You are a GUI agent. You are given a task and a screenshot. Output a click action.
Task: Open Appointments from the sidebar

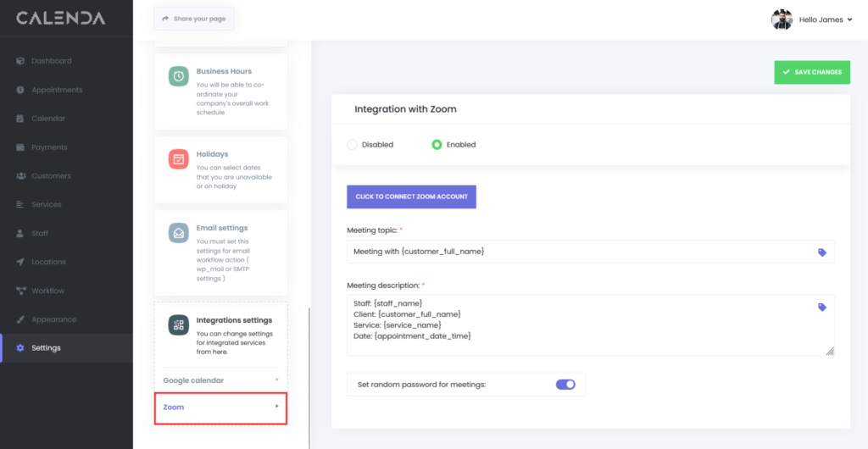[x=57, y=90]
